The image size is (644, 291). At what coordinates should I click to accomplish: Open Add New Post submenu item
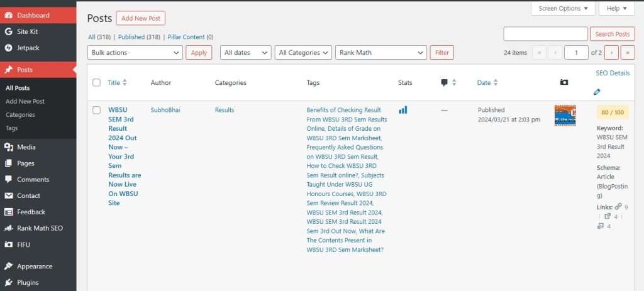25,101
